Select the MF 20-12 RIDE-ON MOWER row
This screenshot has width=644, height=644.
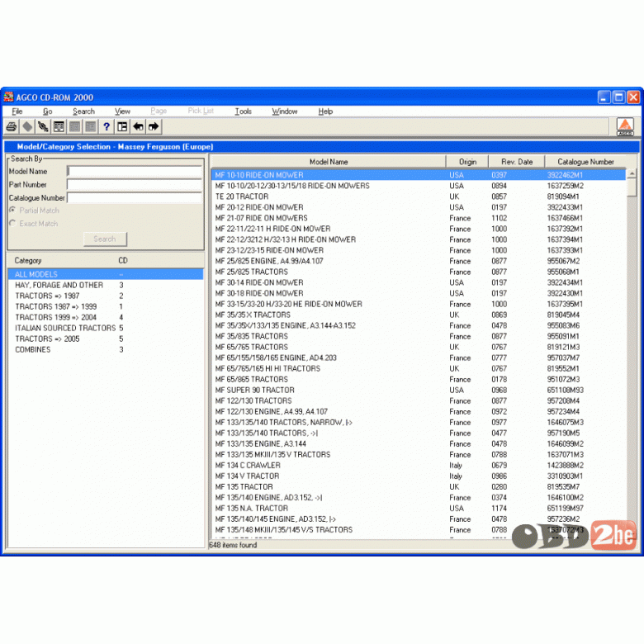(x=418, y=207)
